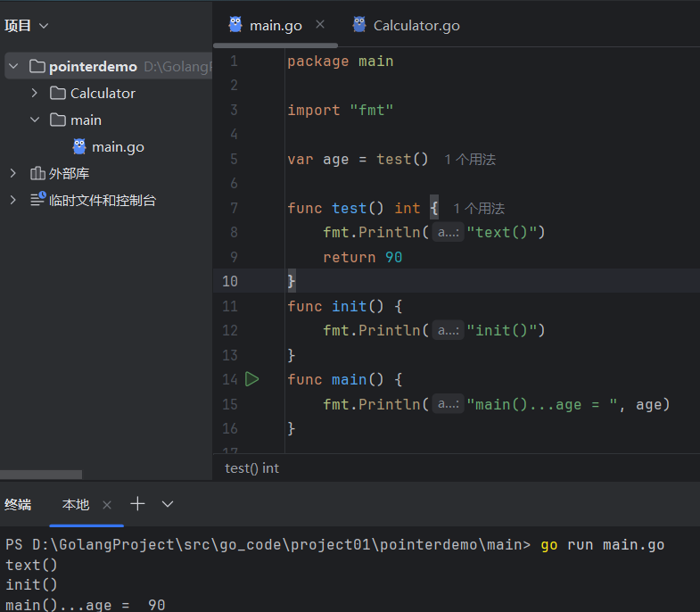Click the project panel horizontal scrollbar
700x612 pixels.
[x=41, y=475]
